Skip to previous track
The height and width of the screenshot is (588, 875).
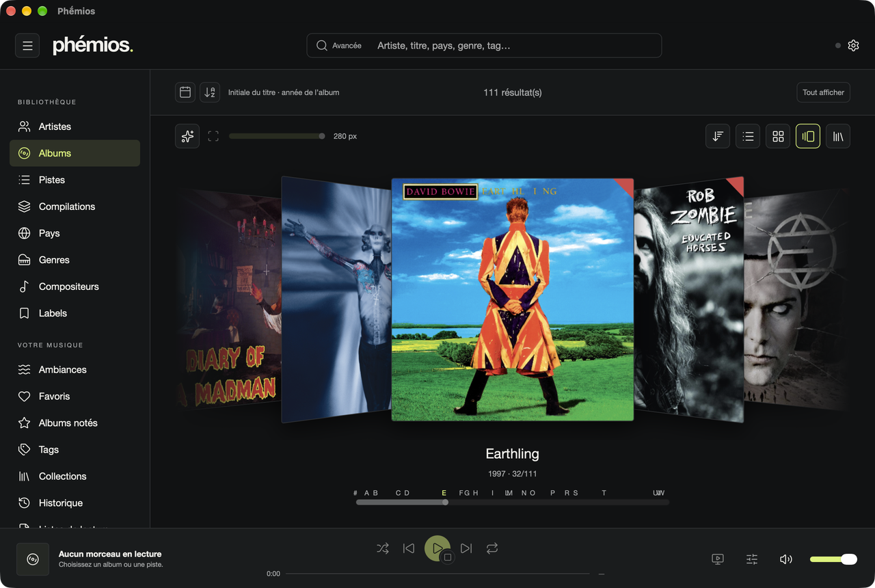point(409,548)
